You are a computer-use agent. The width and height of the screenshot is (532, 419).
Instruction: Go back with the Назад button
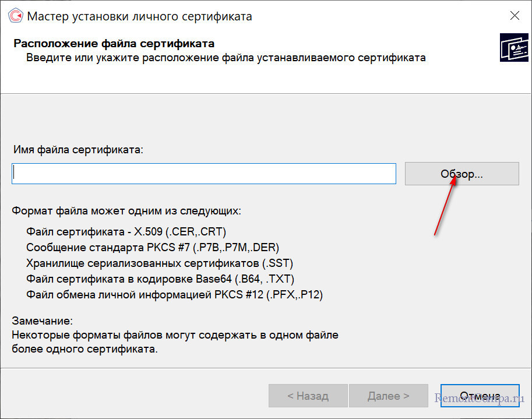pyautogui.click(x=308, y=396)
